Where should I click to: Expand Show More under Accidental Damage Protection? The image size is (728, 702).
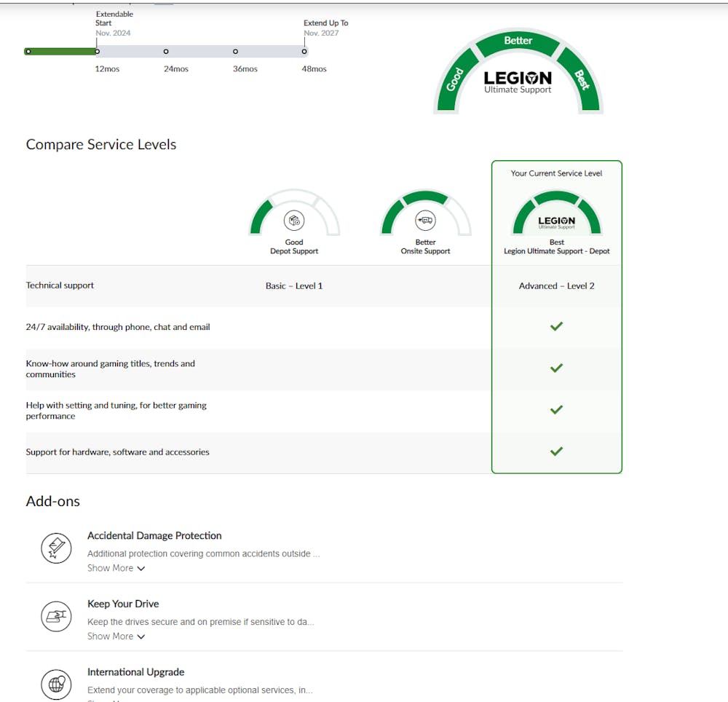[116, 568]
